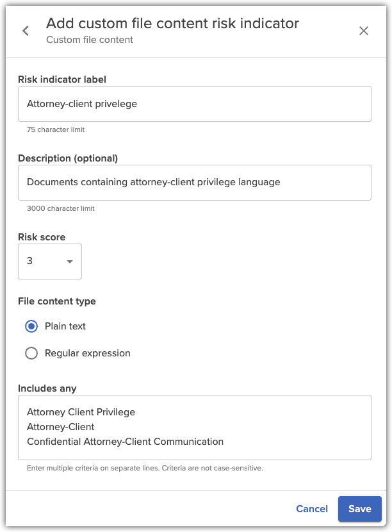This screenshot has width=392, height=532.
Task: Choose Regular expression content type
Action: pyautogui.click(x=30, y=353)
